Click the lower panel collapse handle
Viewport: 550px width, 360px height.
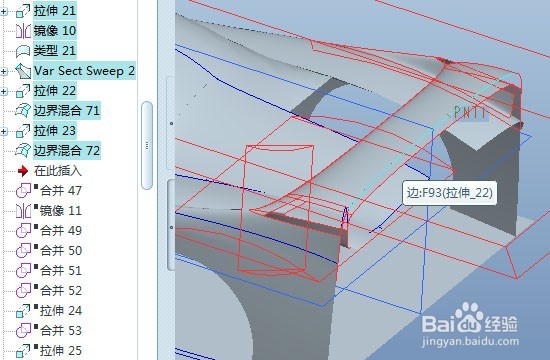tap(171, 225)
